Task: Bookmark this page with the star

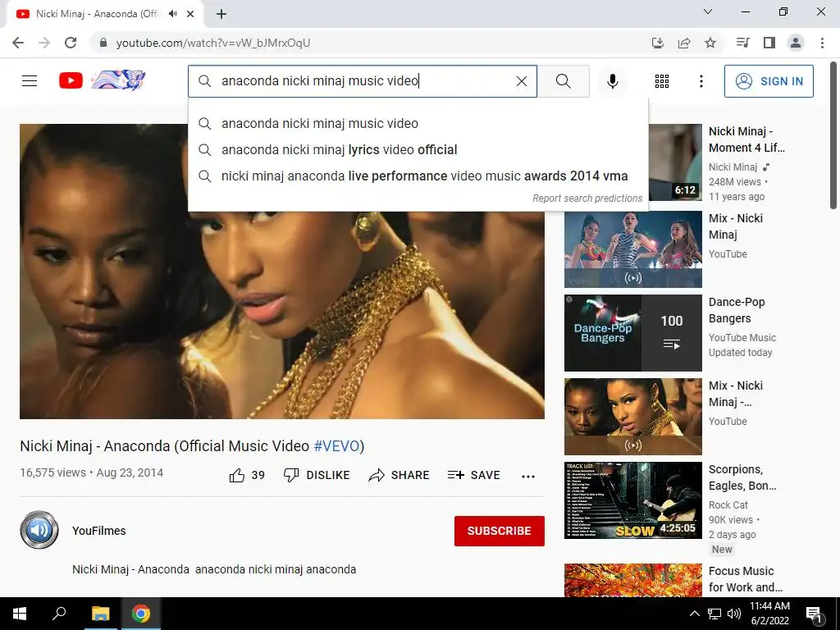Action: pyautogui.click(x=710, y=43)
